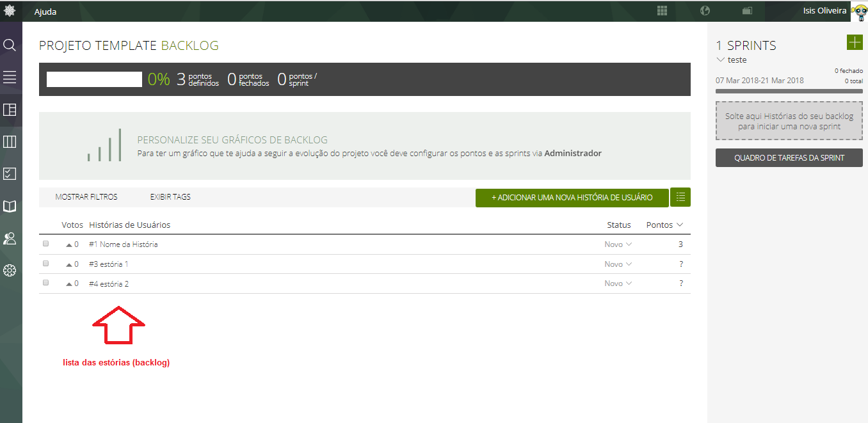Select the checkbox next to #3 estória 1
This screenshot has height=423, width=868.
coord(45,264)
